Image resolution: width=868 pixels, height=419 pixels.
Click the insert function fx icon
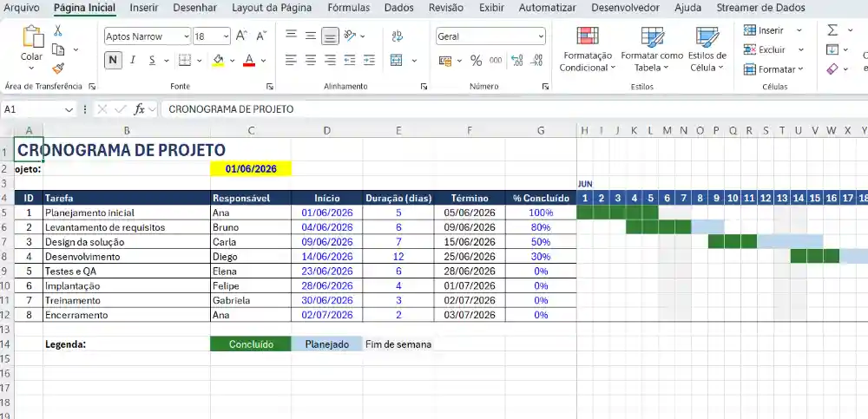pos(140,109)
